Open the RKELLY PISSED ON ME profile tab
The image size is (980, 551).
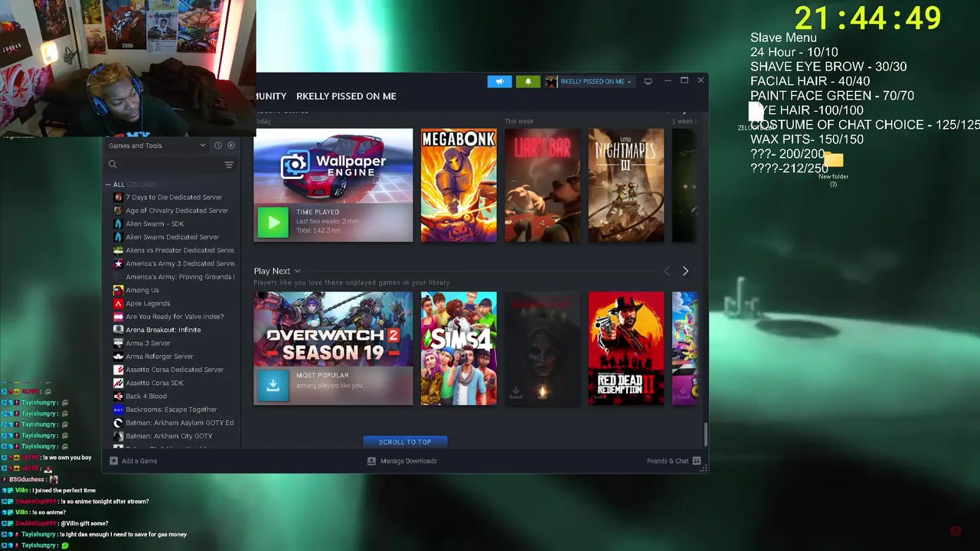346,96
